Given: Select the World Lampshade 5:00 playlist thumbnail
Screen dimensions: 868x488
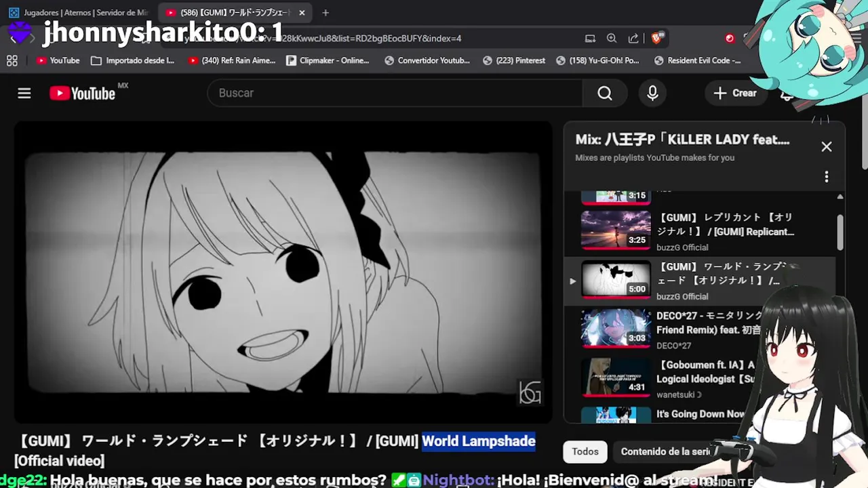Looking at the screenshot, I should pyautogui.click(x=616, y=279).
